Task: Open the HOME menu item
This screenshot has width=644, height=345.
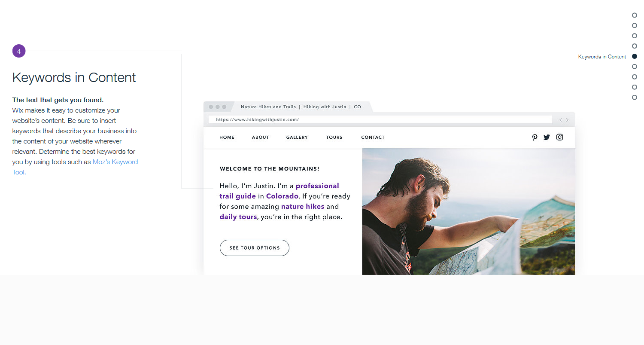Action: 227,137
